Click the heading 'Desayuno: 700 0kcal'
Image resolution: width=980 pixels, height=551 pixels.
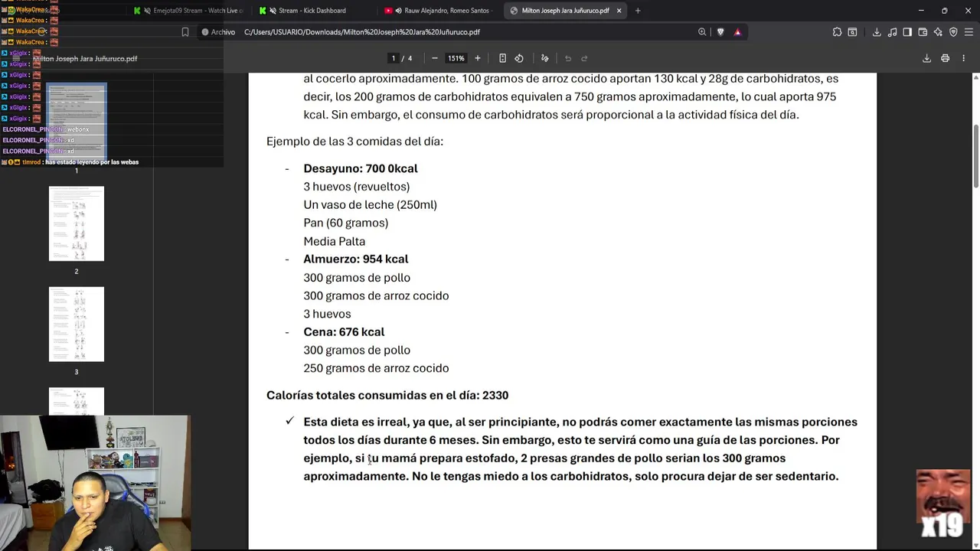(361, 168)
